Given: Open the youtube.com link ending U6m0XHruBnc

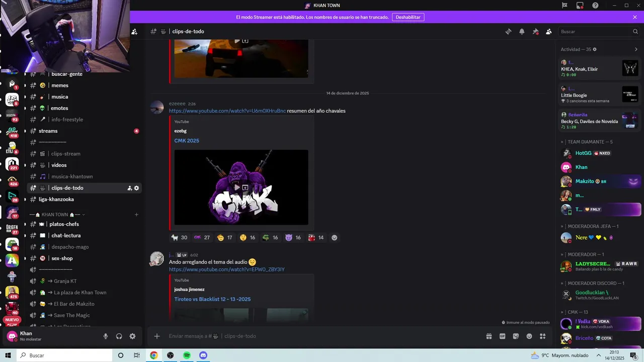Looking at the screenshot, I should tap(227, 111).
